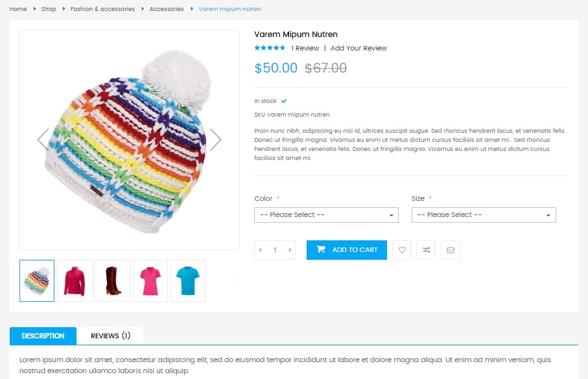Screen dimensions: 588x379
Task: Decrease quantity with left stepper arrow
Action: point(261,250)
